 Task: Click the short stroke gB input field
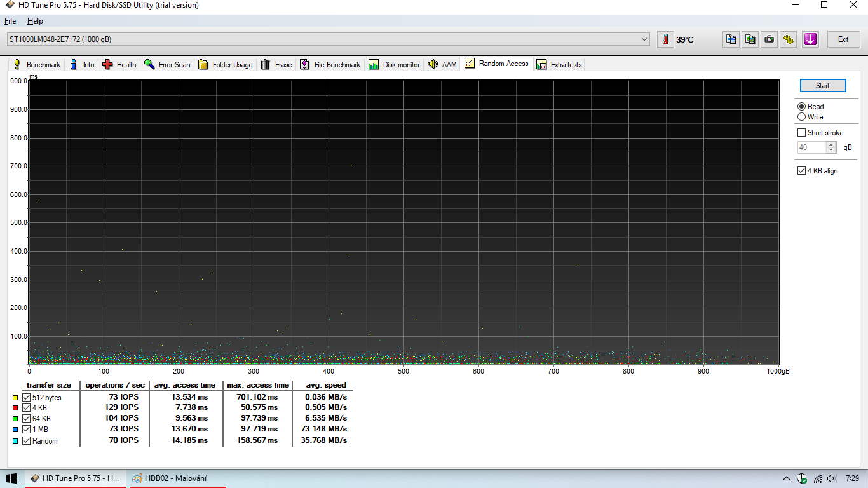811,147
